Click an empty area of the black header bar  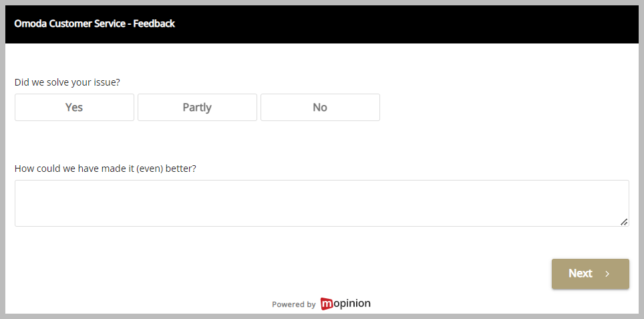click(401, 23)
